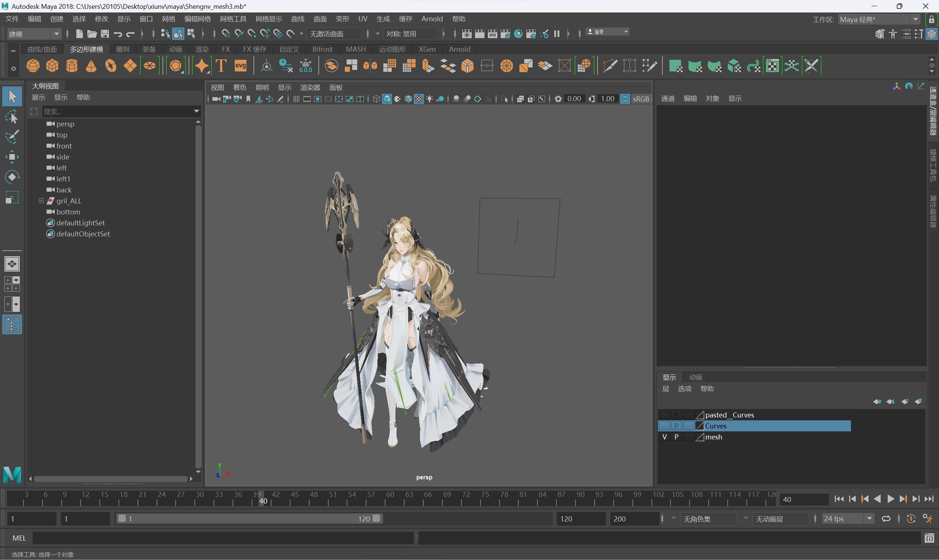The height and width of the screenshot is (560, 939).
Task: Click the MEL command input field
Action: click(x=223, y=538)
